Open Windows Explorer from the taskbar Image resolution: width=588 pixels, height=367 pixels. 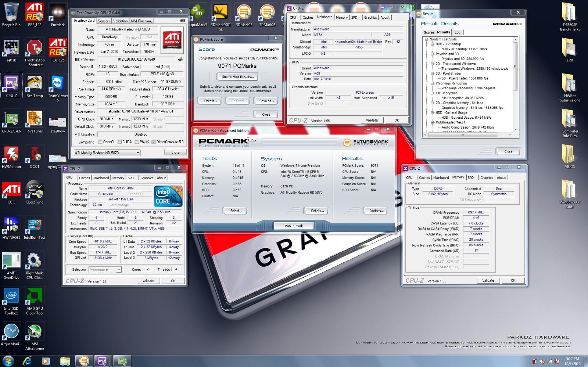pos(65,361)
